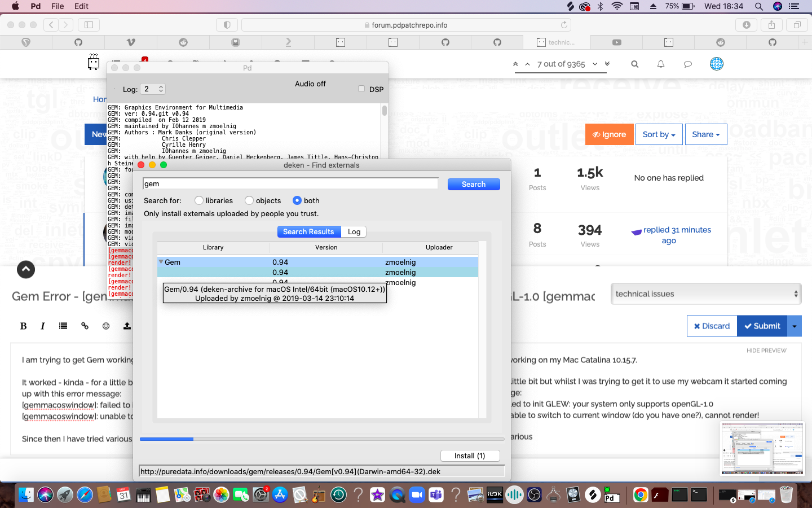
Task: Click the Search button in deken window
Action: 474,185
